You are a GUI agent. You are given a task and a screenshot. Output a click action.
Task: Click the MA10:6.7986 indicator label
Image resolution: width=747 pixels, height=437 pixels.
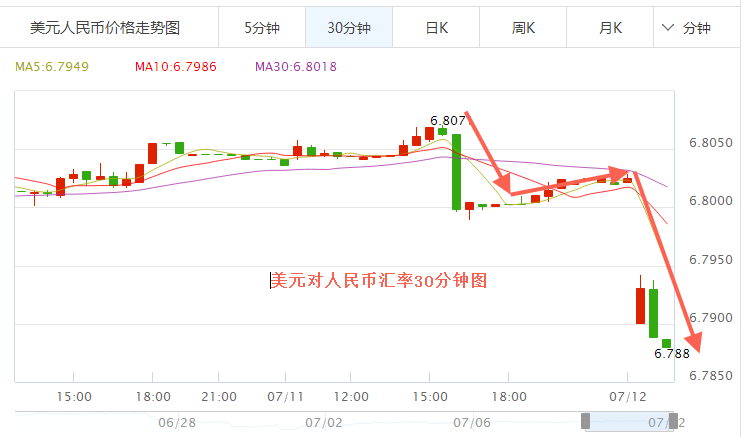coord(176,67)
